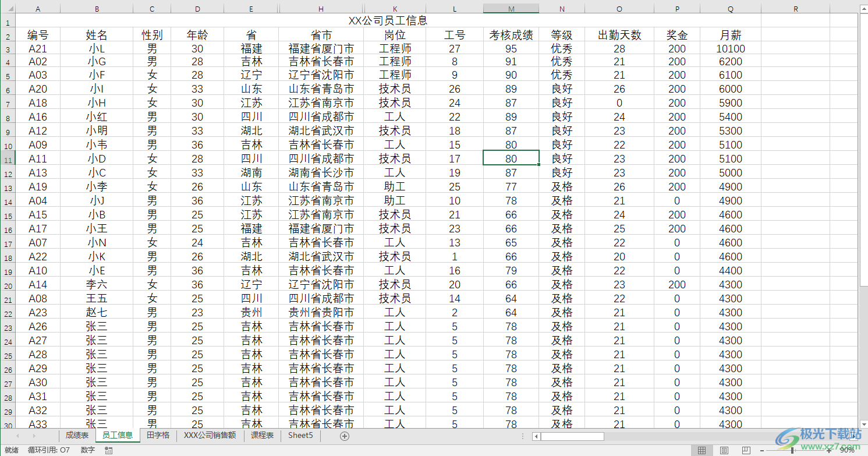Select row 11 header
Image resolution: width=868 pixels, height=456 pixels.
coord(8,158)
